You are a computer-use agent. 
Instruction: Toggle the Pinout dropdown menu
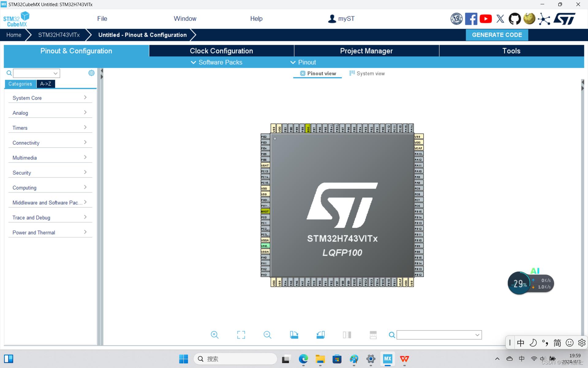pos(303,62)
